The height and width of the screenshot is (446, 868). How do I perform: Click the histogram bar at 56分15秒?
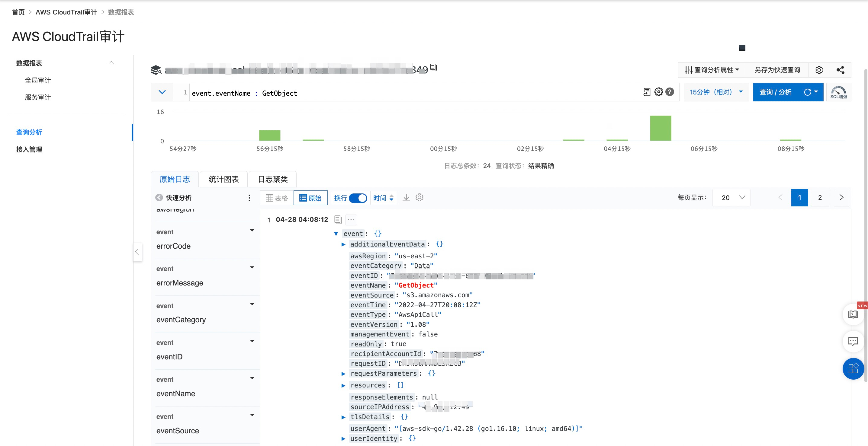pyautogui.click(x=270, y=135)
